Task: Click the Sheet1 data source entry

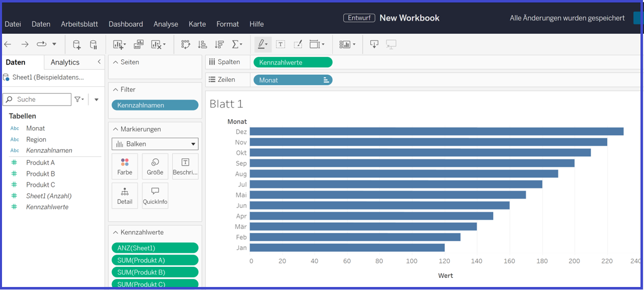Action: [48, 77]
